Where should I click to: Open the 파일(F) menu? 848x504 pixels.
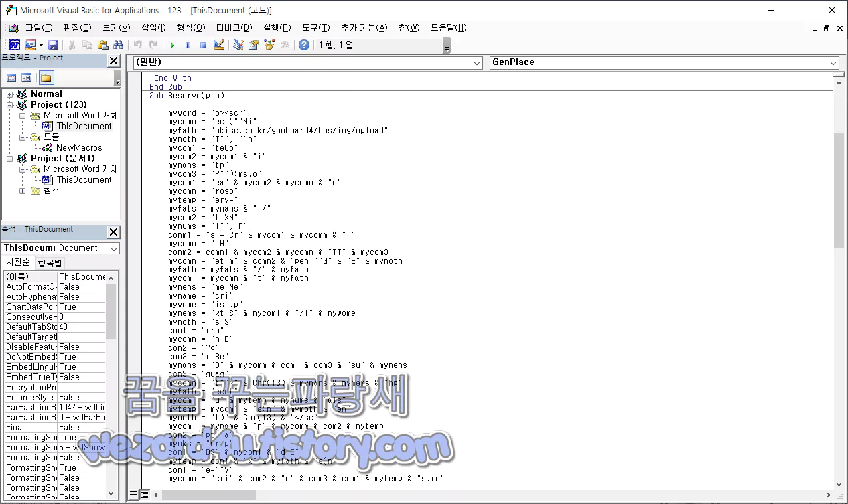pos(39,27)
